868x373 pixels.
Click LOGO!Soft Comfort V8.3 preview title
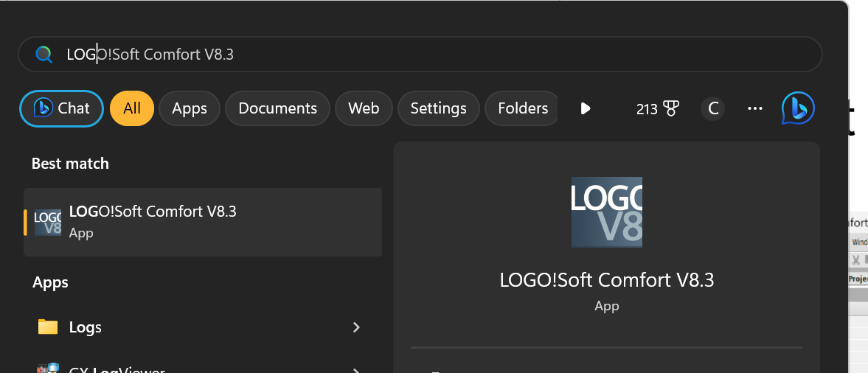tap(607, 280)
